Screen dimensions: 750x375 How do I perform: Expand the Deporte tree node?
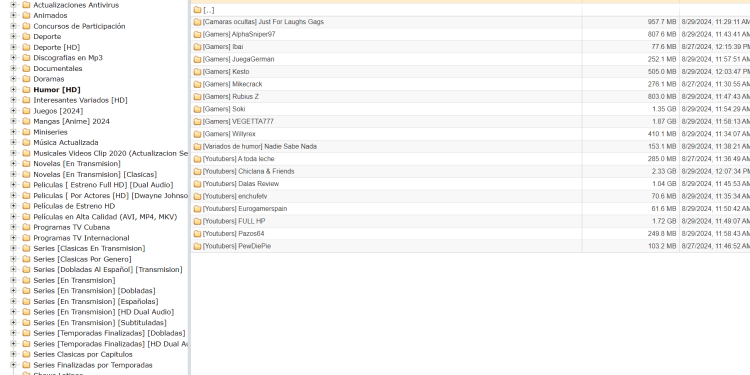tap(13, 36)
